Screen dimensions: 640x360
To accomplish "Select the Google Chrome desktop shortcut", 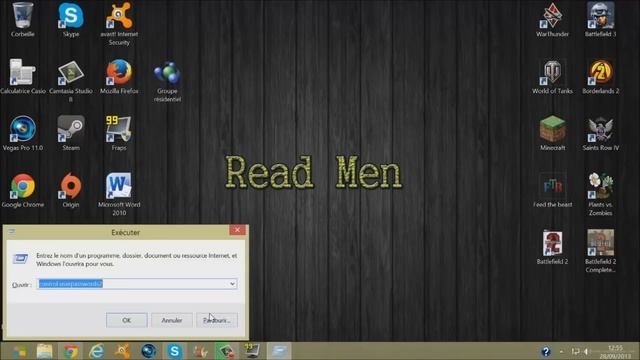I will (x=22, y=190).
